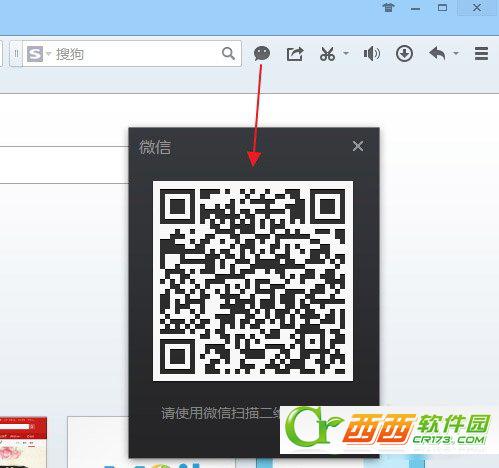Close the 微信 QR code popup
The width and height of the screenshot is (499, 468).
point(358,146)
